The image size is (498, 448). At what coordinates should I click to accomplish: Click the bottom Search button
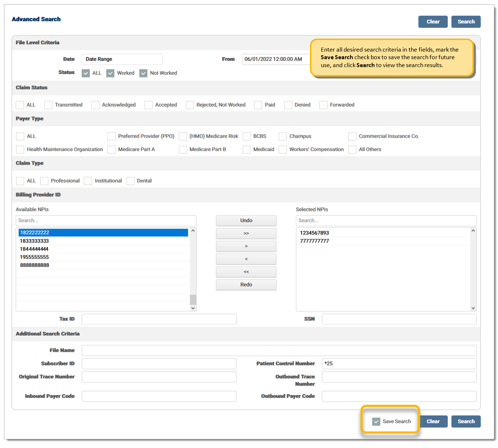(466, 421)
